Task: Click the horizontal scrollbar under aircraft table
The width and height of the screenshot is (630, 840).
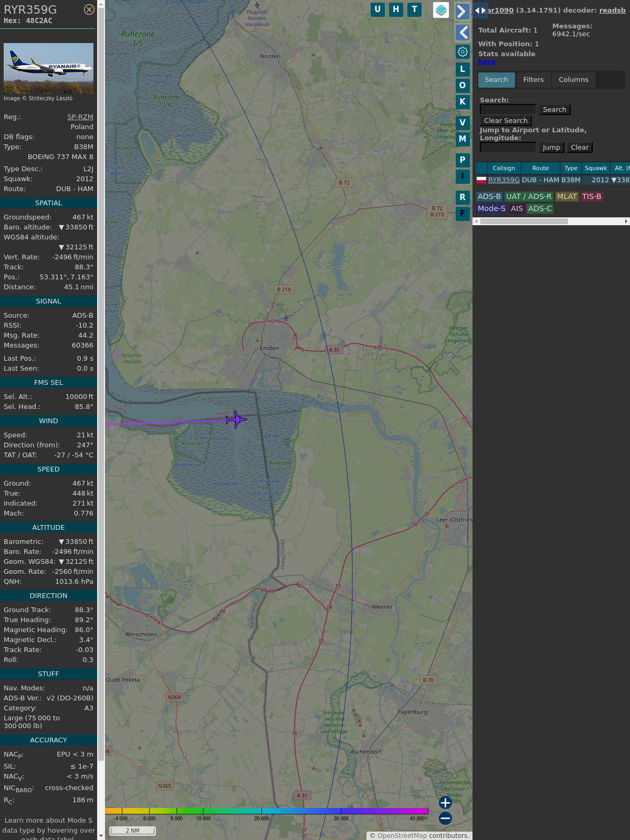Action: click(524, 222)
